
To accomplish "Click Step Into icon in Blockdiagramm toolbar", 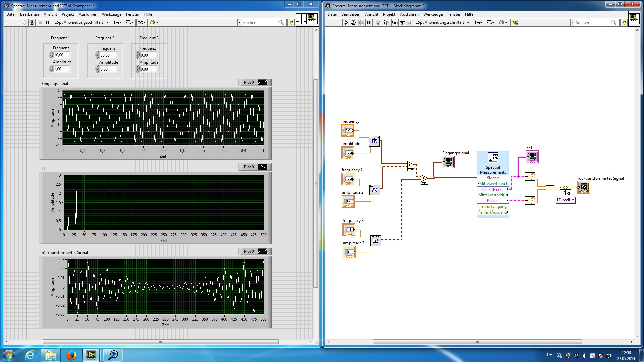I will (395, 22).
